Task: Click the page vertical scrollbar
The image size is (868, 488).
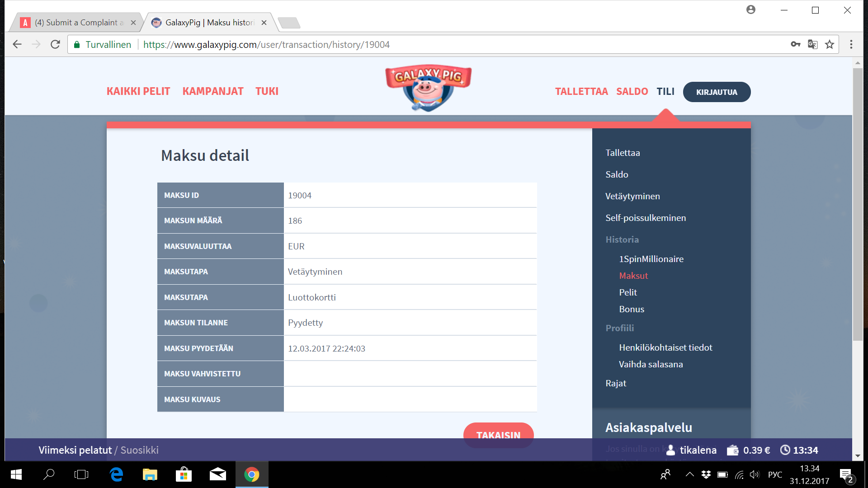Action: tap(858, 204)
